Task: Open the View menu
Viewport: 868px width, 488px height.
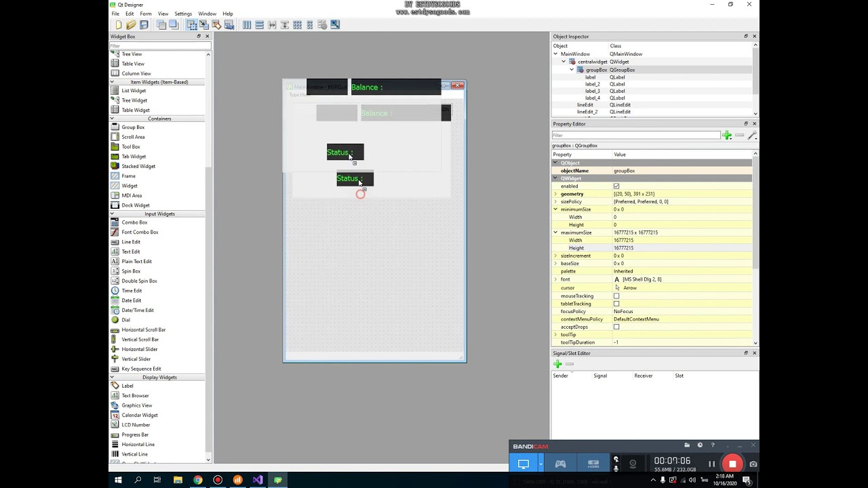Action: [163, 14]
